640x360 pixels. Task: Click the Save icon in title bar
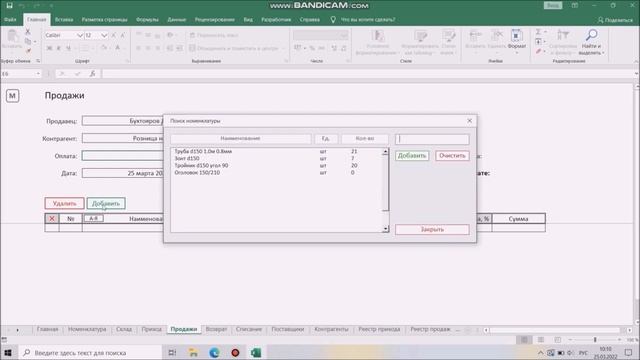pos(9,5)
